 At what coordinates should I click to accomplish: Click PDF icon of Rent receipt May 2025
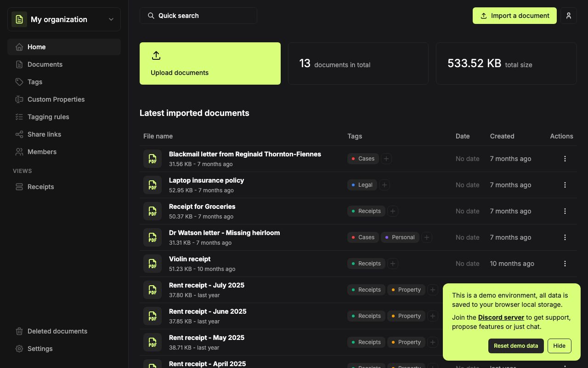click(153, 342)
